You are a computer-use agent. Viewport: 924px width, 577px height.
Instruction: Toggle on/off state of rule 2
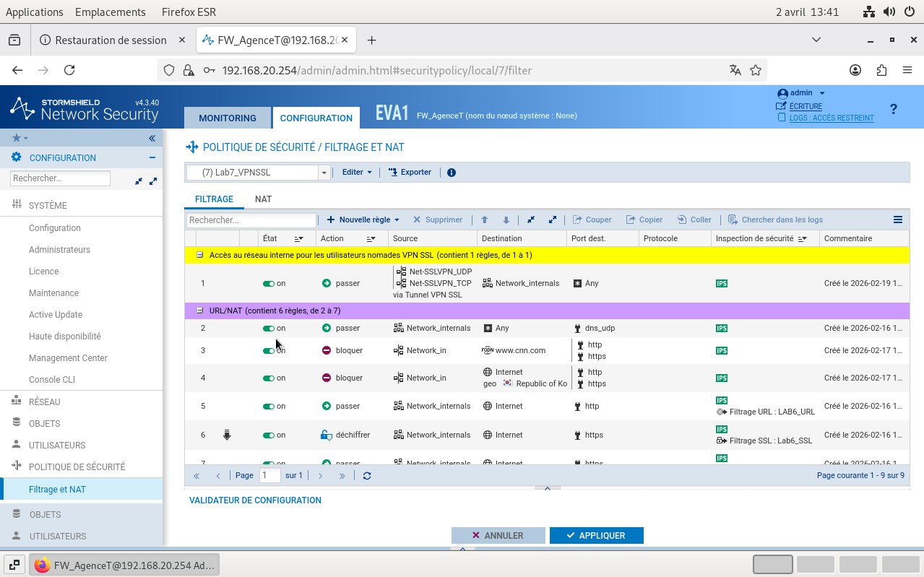(269, 328)
